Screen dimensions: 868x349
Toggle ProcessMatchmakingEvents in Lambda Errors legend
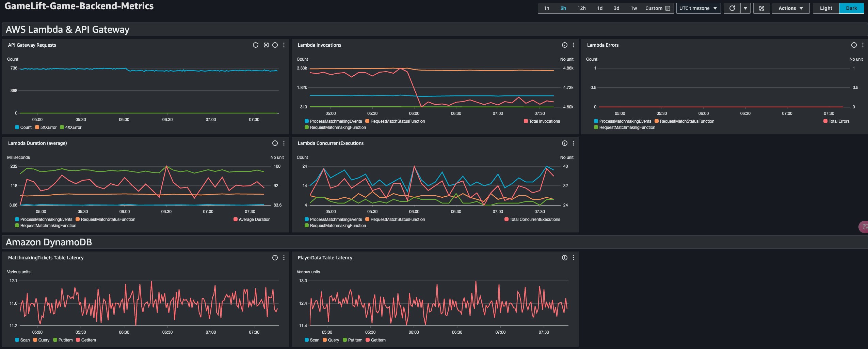point(623,121)
